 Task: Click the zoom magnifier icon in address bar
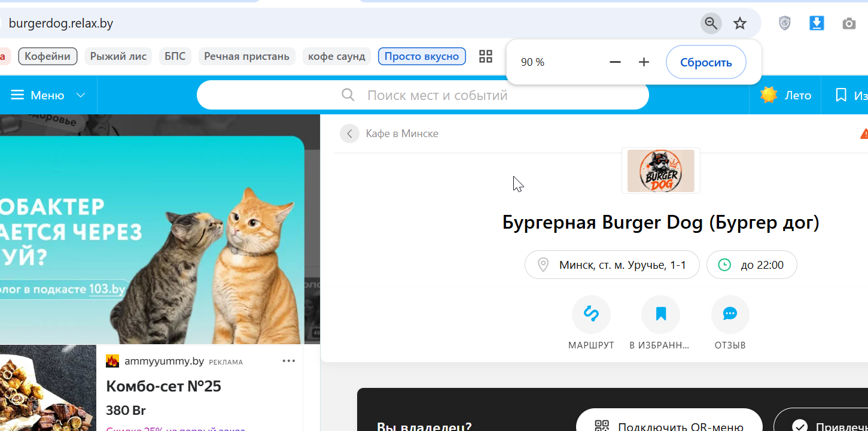[711, 23]
